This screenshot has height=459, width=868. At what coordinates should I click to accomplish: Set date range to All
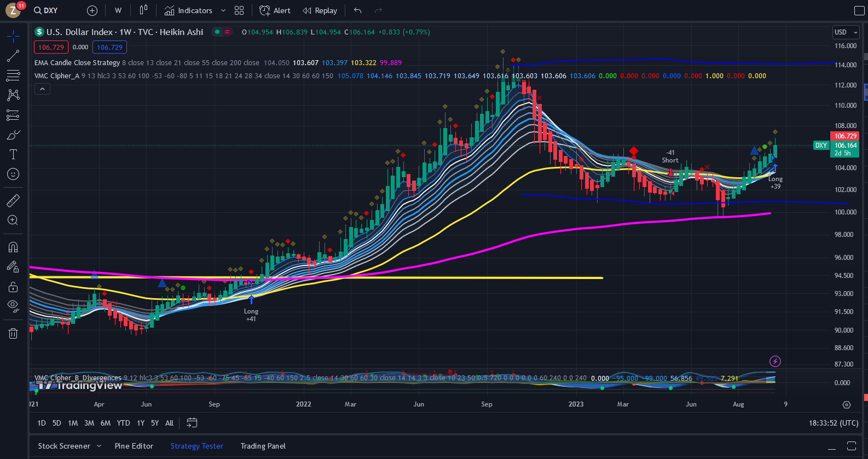pos(170,423)
